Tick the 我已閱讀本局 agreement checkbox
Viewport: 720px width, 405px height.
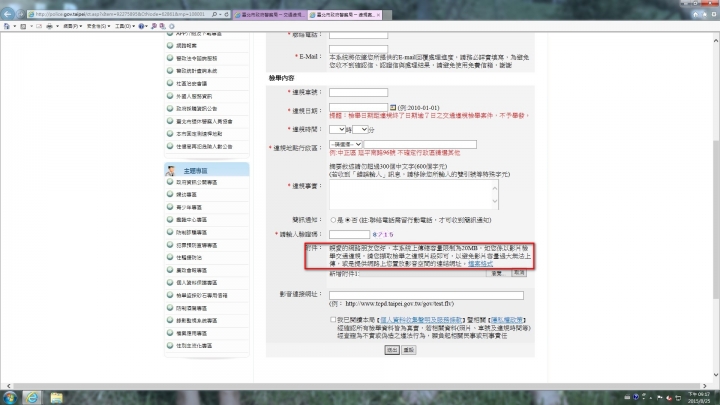333,320
